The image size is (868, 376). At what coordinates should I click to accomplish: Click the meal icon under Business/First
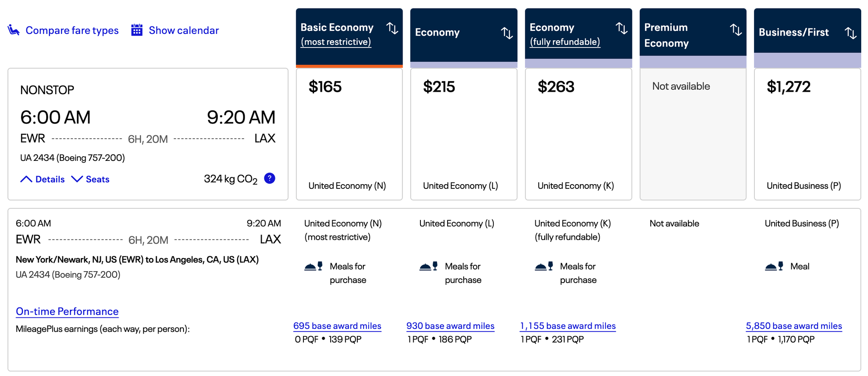pyautogui.click(x=775, y=266)
